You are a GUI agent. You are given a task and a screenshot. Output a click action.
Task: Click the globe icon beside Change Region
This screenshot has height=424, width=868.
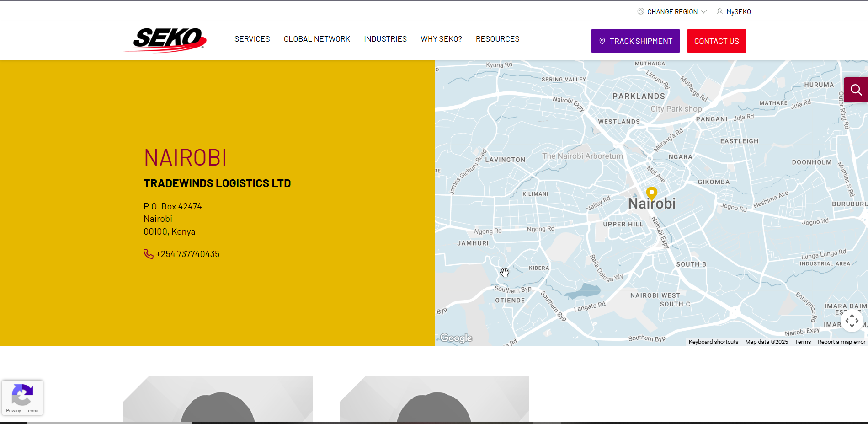(x=641, y=11)
